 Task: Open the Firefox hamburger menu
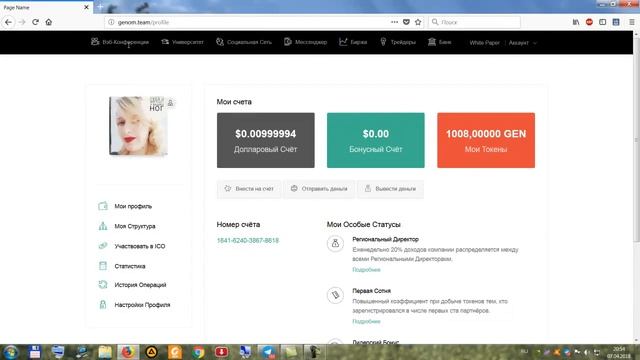(x=631, y=22)
